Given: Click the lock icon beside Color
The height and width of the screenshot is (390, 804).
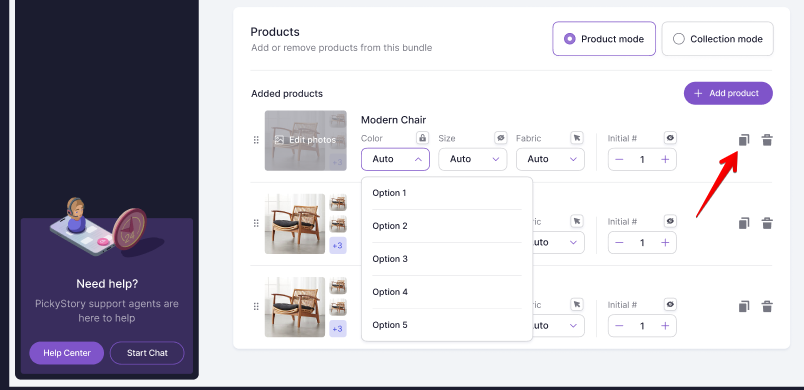Looking at the screenshot, I should click(x=423, y=138).
